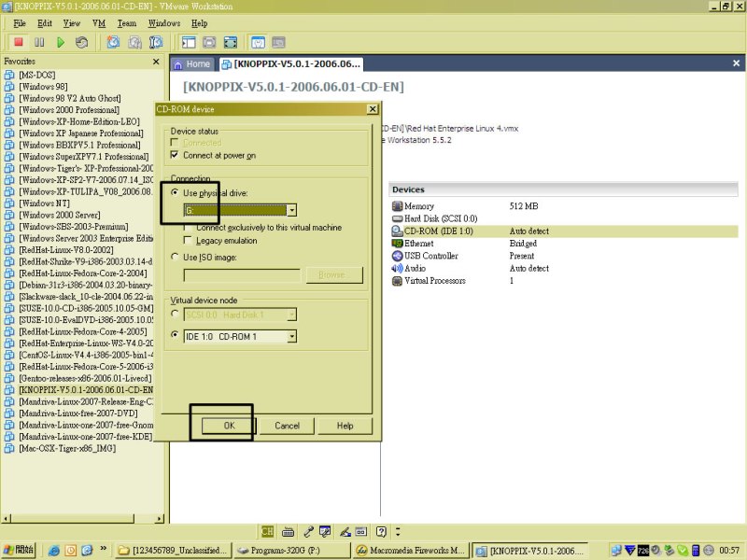Select the Audio device entry
Viewport: 747px width, 560px height.
[564, 268]
